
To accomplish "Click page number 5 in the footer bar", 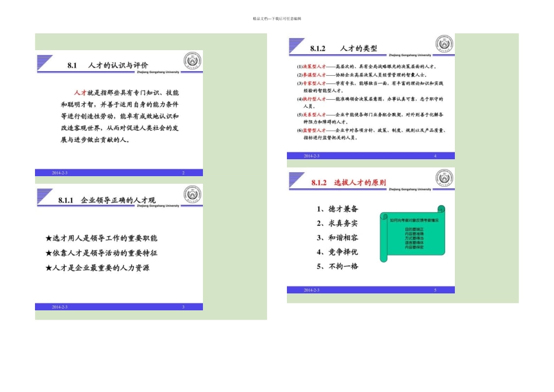I will (435, 290).
